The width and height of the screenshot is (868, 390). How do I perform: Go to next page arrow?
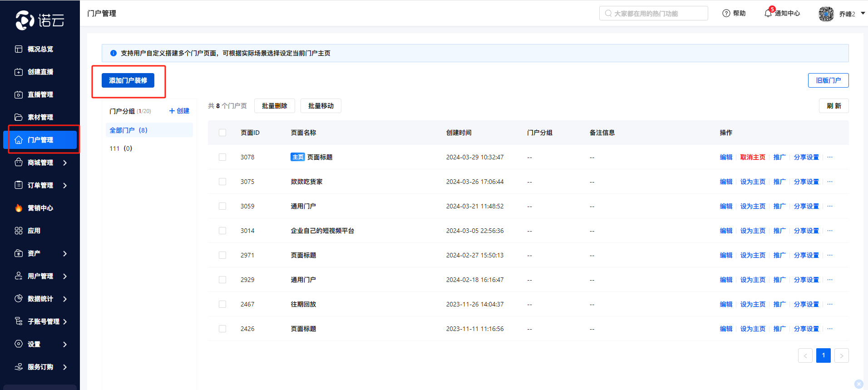coord(841,355)
